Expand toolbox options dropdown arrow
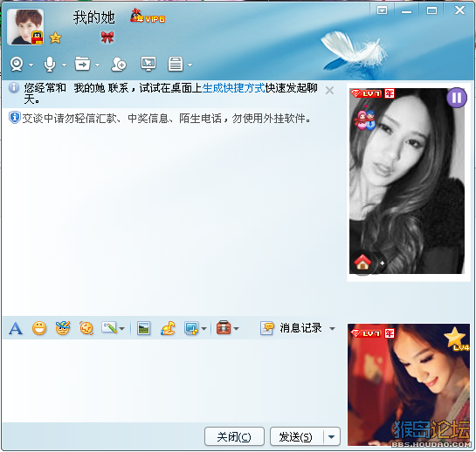This screenshot has height=452, width=476. [x=237, y=329]
